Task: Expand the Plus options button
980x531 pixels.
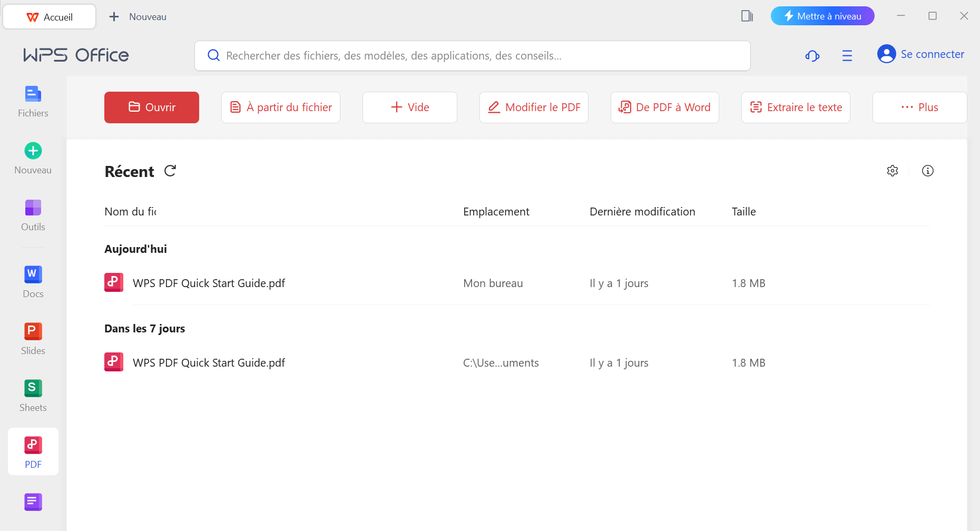Action: [920, 107]
